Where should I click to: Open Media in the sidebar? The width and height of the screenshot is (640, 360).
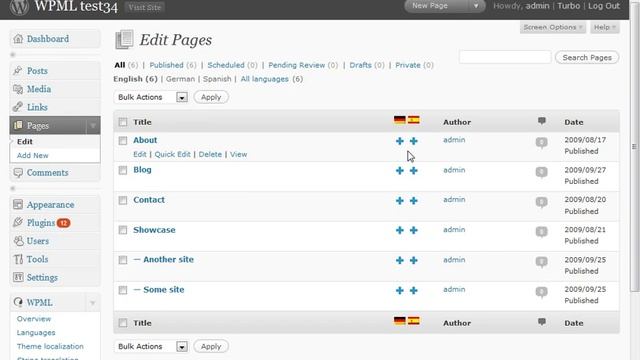(39, 89)
